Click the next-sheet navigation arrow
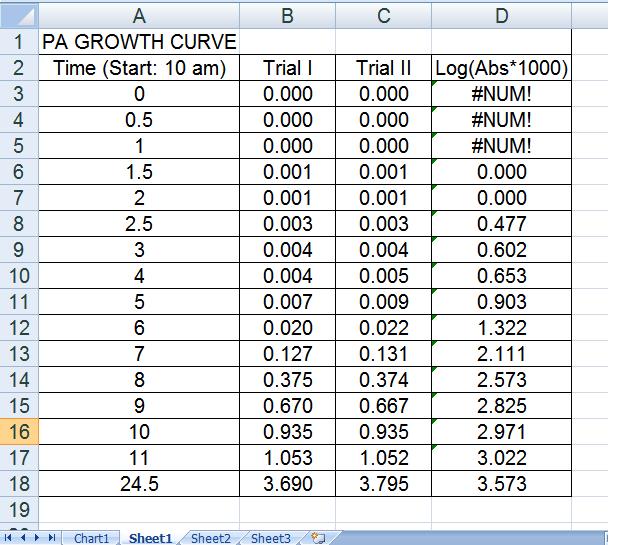The width and height of the screenshot is (628, 545). click(39, 538)
